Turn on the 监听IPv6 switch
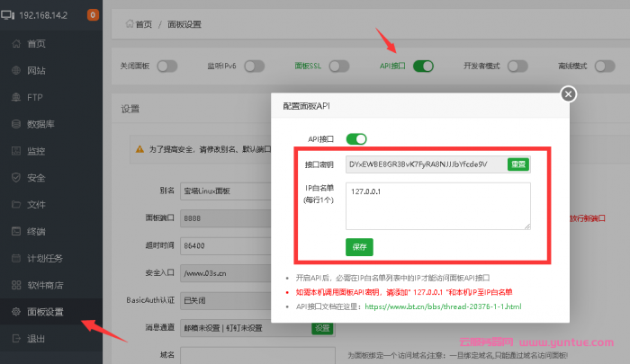 click(254, 66)
